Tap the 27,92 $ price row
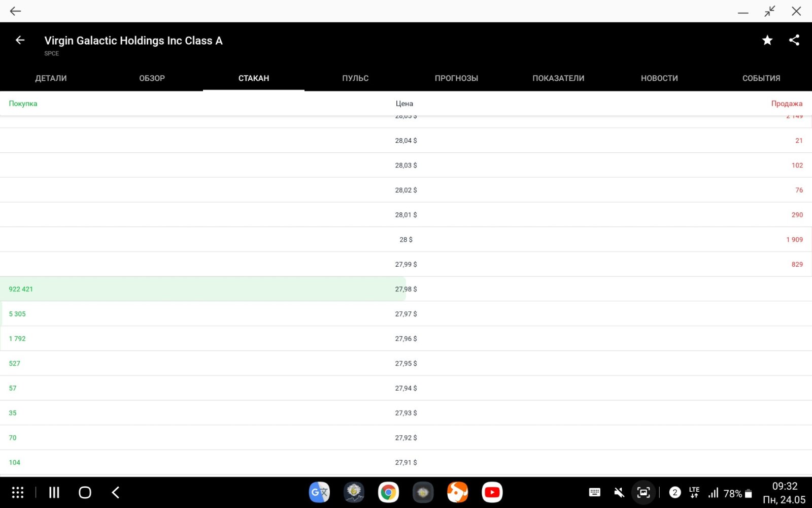This screenshot has height=508, width=812. click(x=406, y=437)
